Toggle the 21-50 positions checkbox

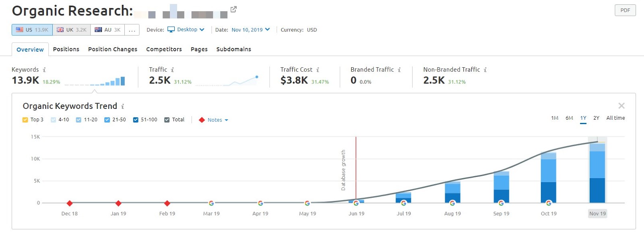pos(107,120)
